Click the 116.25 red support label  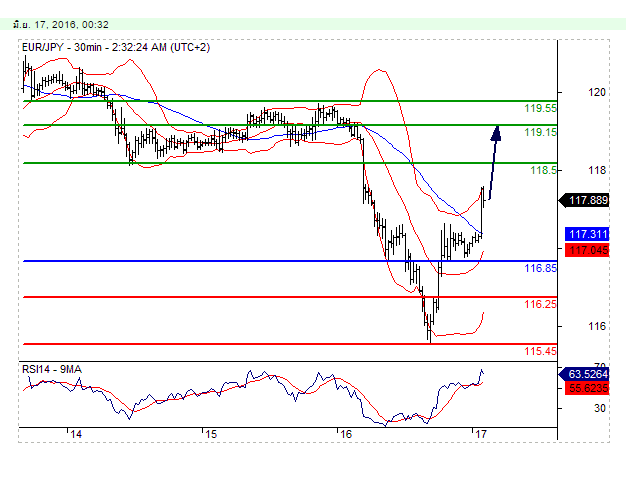coord(541,304)
